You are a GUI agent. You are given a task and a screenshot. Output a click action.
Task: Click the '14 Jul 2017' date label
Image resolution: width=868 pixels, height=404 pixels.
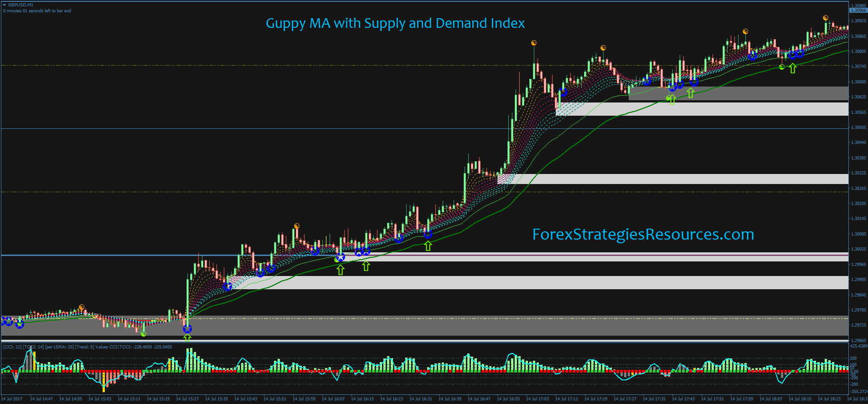pyautogui.click(x=11, y=399)
